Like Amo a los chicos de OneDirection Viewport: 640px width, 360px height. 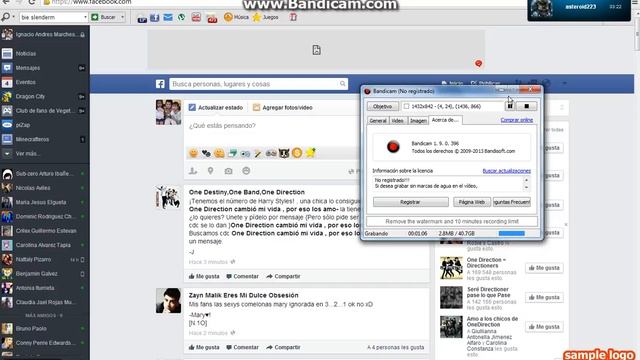[x=544, y=327]
